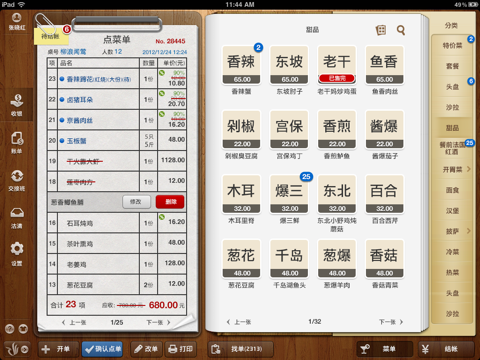Go to 下一张 on the menu page
480x360 pixels.
tap(391, 322)
